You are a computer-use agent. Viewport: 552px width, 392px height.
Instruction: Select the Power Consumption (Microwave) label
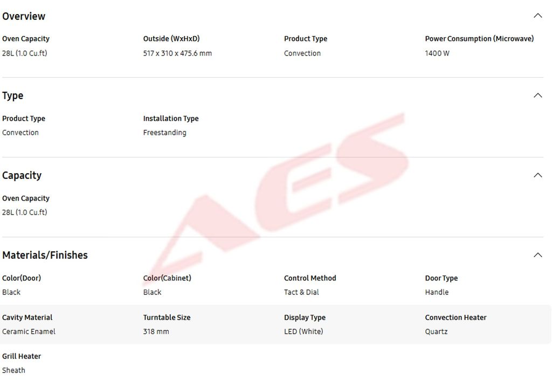(x=479, y=39)
